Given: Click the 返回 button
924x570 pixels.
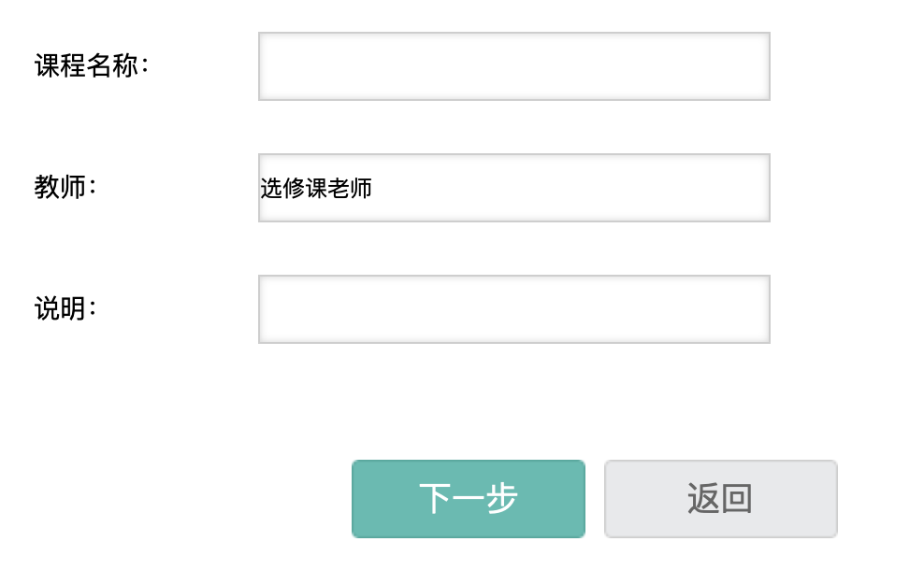Looking at the screenshot, I should (720, 499).
